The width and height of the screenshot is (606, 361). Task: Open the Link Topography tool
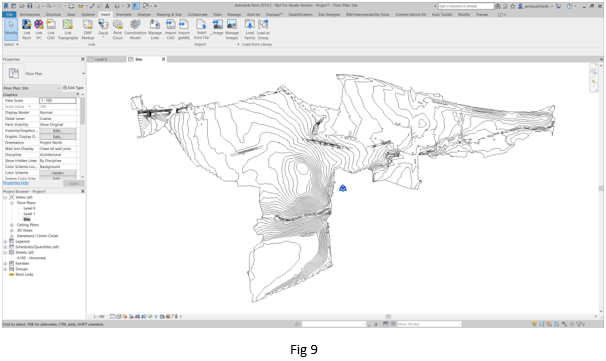pyautogui.click(x=68, y=29)
